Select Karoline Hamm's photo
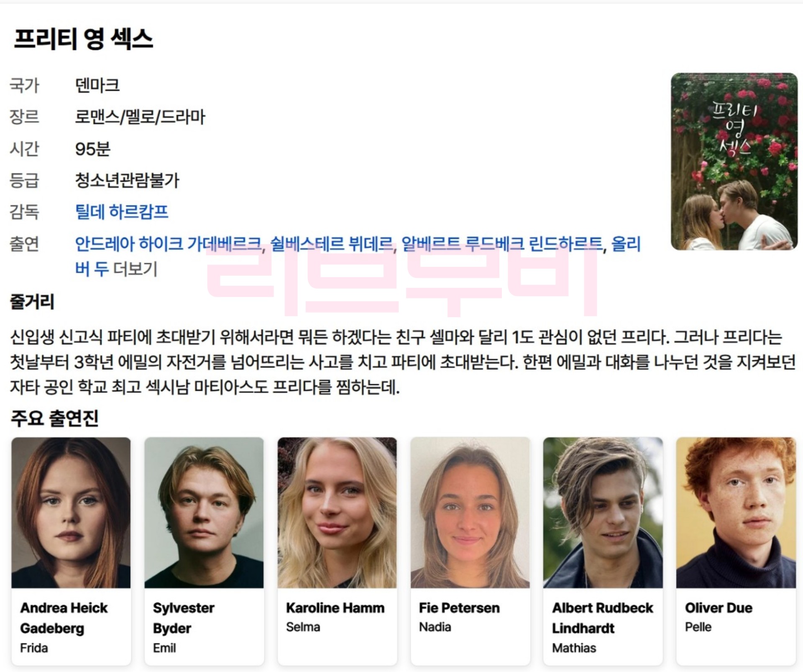The image size is (803, 672). point(337,513)
